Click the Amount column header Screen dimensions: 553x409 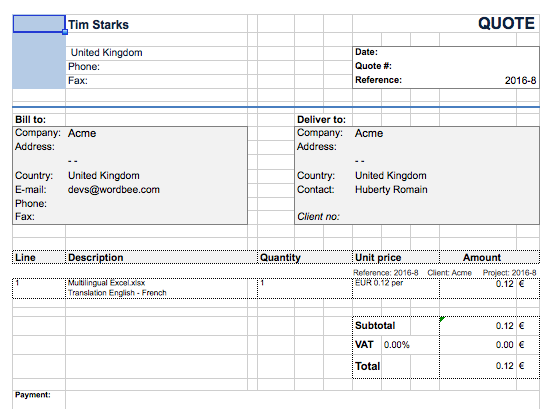(x=490, y=257)
